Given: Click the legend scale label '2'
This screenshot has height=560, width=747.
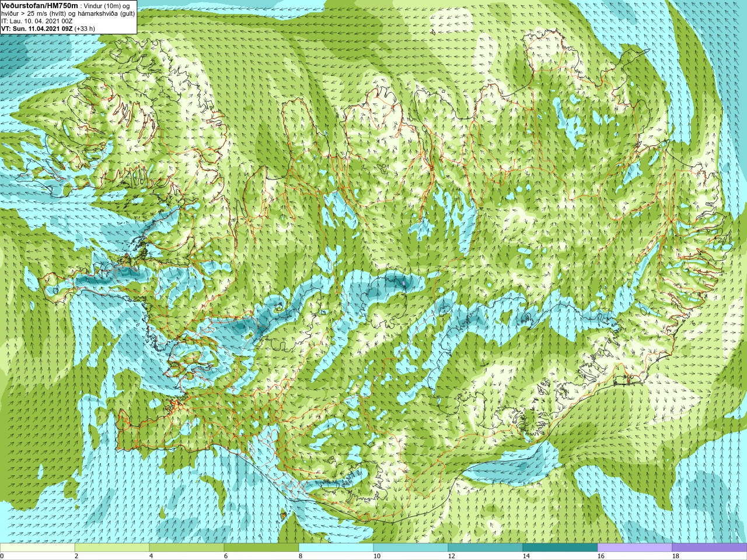Looking at the screenshot, I should point(76,556).
